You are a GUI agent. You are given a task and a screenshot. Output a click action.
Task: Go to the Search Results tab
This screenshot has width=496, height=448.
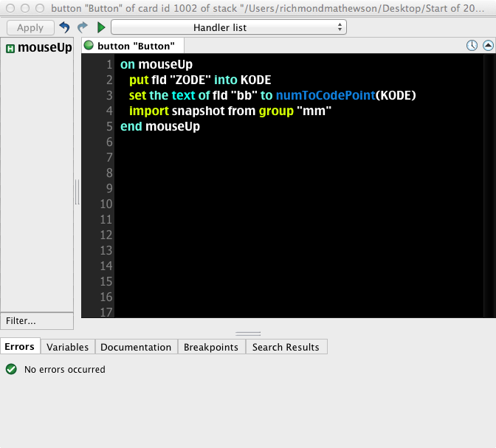point(286,347)
